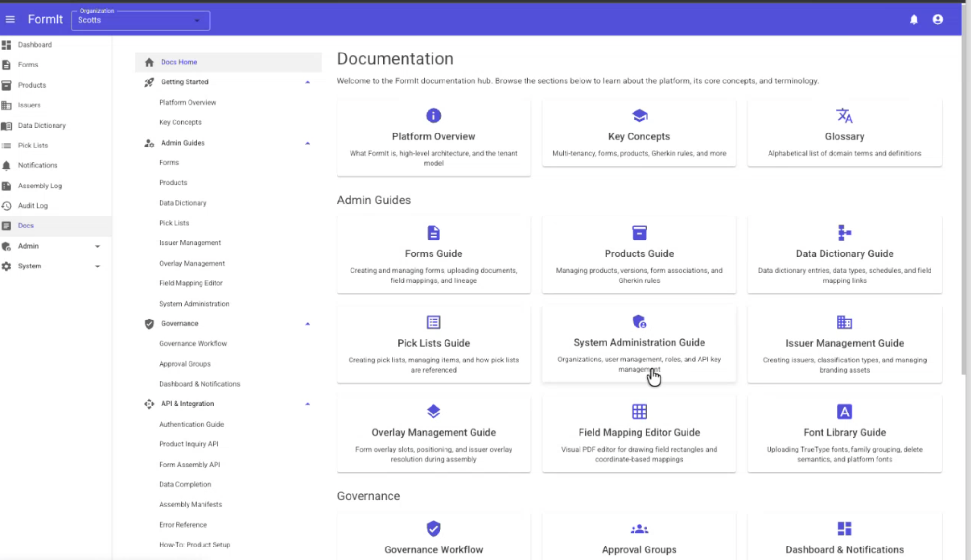
Task: Collapse the Admin Guides docs section
Action: [307, 143]
